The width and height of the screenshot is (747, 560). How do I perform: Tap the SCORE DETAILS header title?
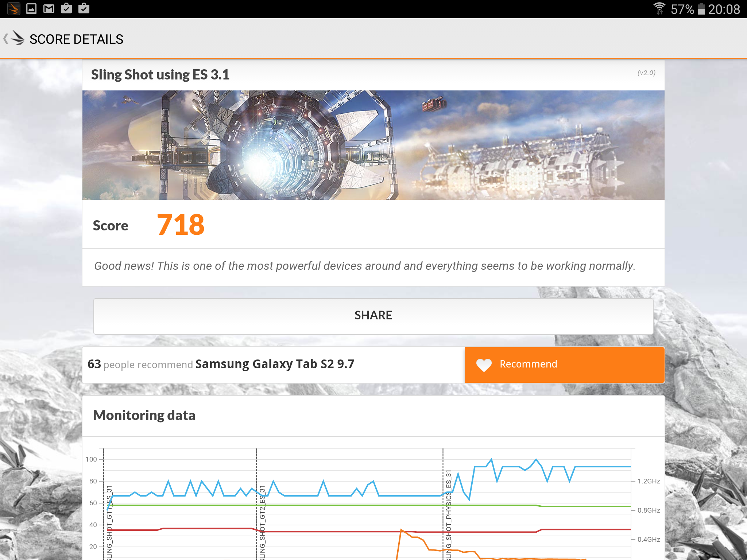[x=76, y=39]
